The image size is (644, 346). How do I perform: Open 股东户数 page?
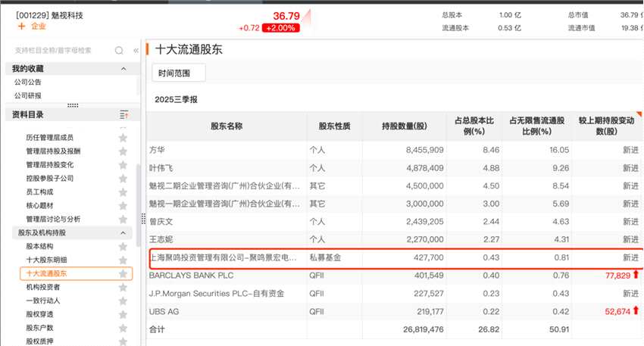click(x=40, y=328)
